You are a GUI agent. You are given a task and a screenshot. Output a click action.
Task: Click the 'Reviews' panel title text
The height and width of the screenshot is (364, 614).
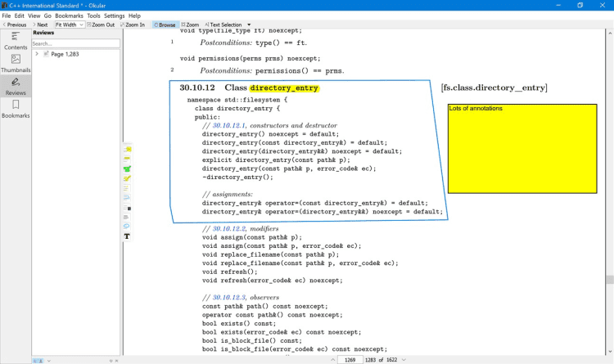43,33
